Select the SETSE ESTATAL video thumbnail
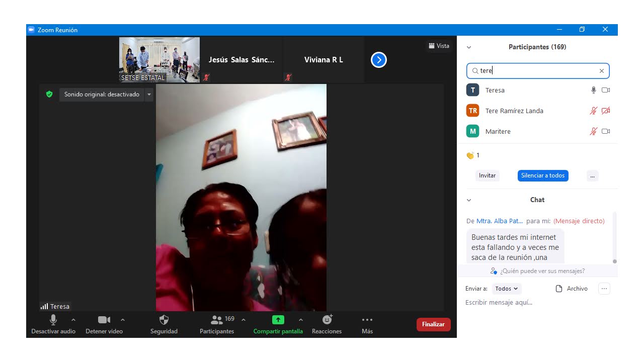 click(x=159, y=60)
